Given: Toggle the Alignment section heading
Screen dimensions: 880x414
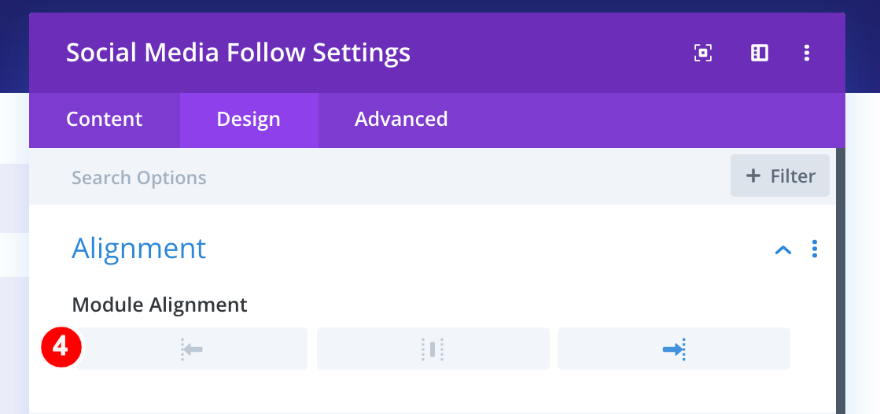Looking at the screenshot, I should (139, 248).
